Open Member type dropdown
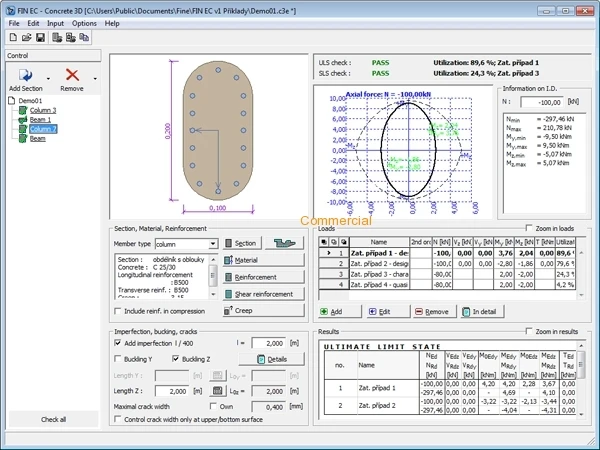The height and width of the screenshot is (450, 600). (x=213, y=244)
